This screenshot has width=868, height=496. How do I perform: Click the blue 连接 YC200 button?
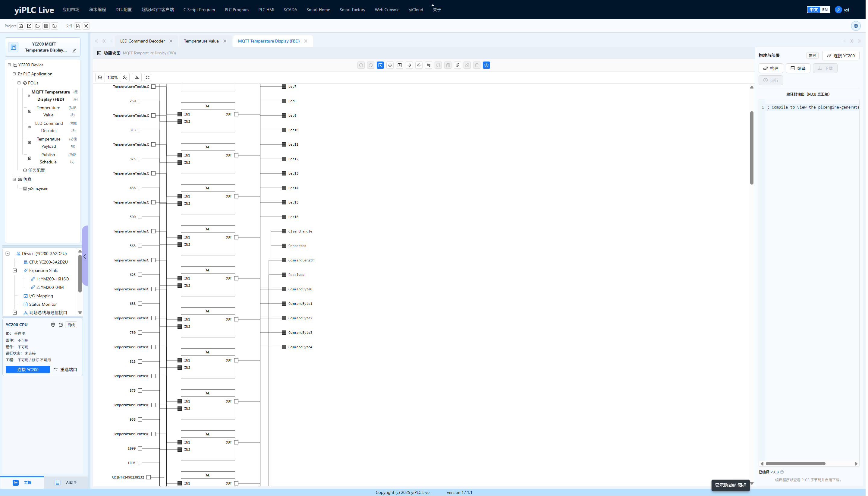pos(28,370)
